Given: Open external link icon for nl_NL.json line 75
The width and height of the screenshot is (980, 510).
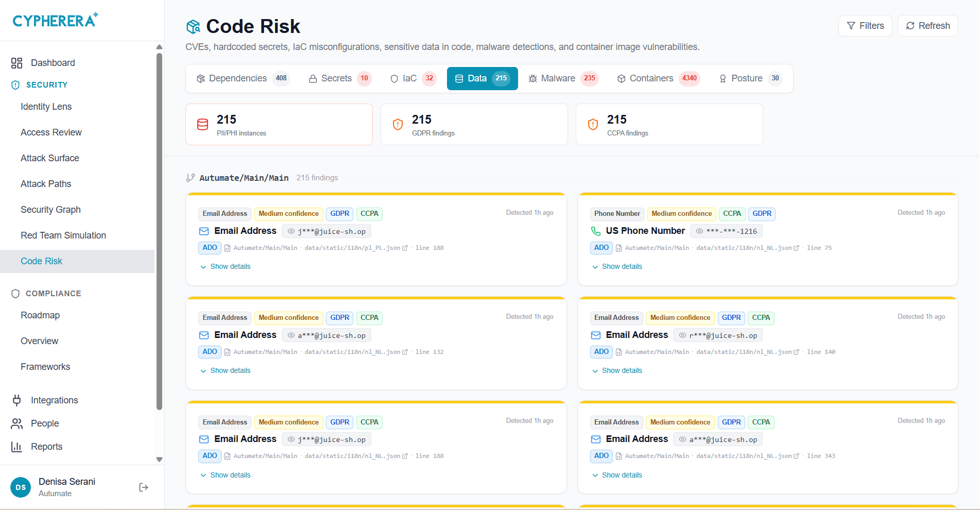Looking at the screenshot, I should (796, 248).
